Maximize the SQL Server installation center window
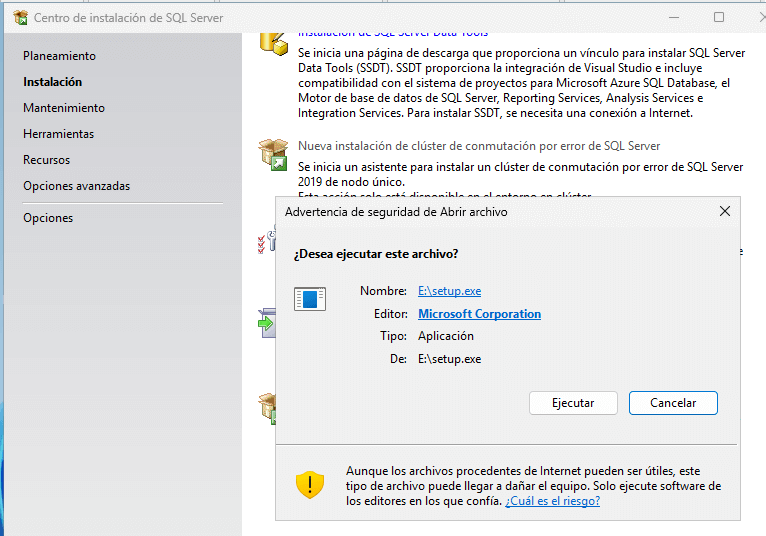The width and height of the screenshot is (766, 536). tap(718, 17)
